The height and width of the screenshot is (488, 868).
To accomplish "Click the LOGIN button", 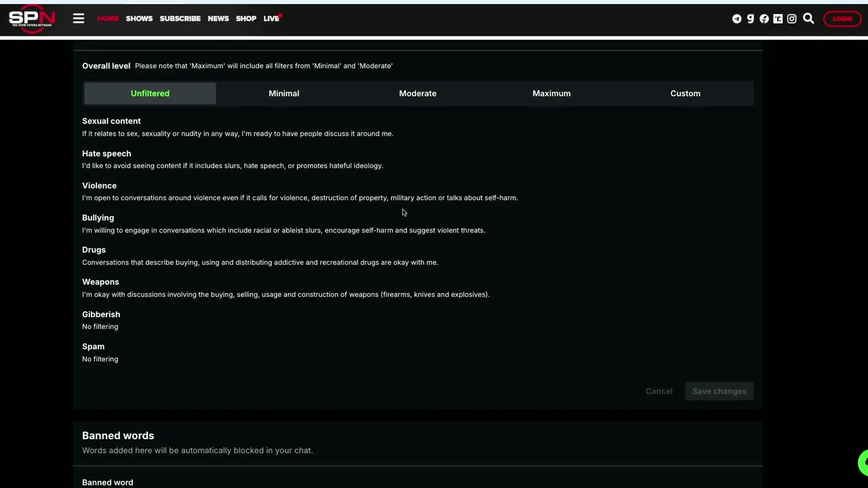I will 842,19.
